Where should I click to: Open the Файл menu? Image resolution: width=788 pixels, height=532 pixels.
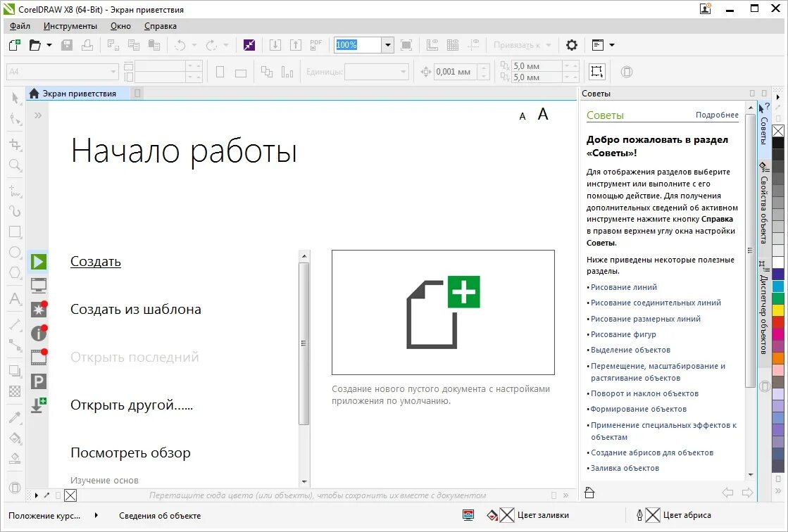[20, 26]
